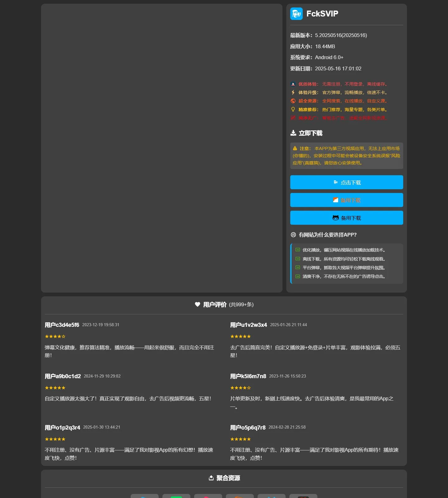Use the 备用下载 button with orange text
The width and height of the screenshot is (448, 498).
tap(347, 200)
